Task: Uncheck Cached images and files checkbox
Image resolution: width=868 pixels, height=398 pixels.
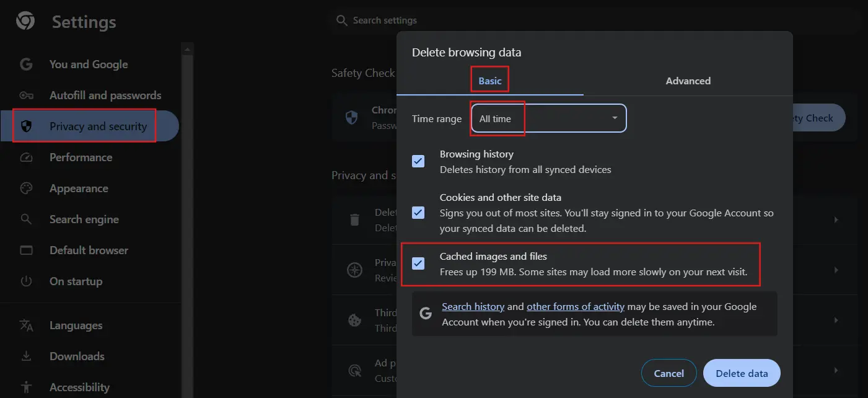Action: tap(418, 263)
